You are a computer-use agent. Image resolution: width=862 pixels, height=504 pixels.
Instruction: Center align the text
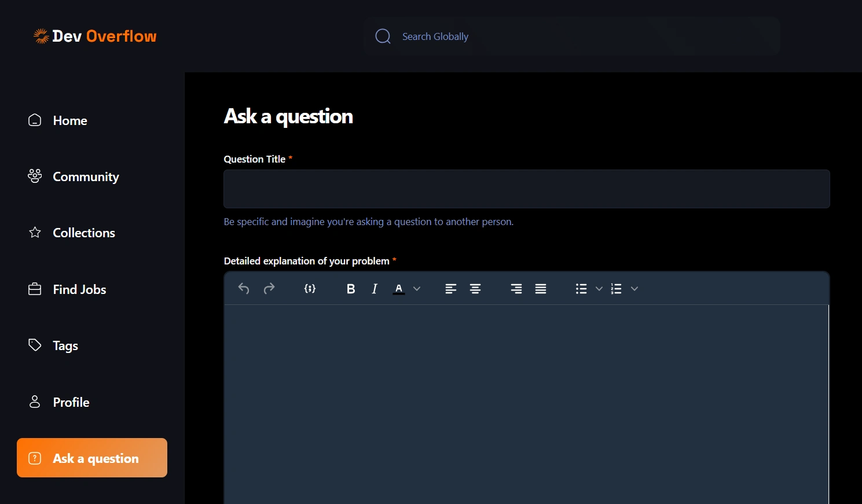475,289
